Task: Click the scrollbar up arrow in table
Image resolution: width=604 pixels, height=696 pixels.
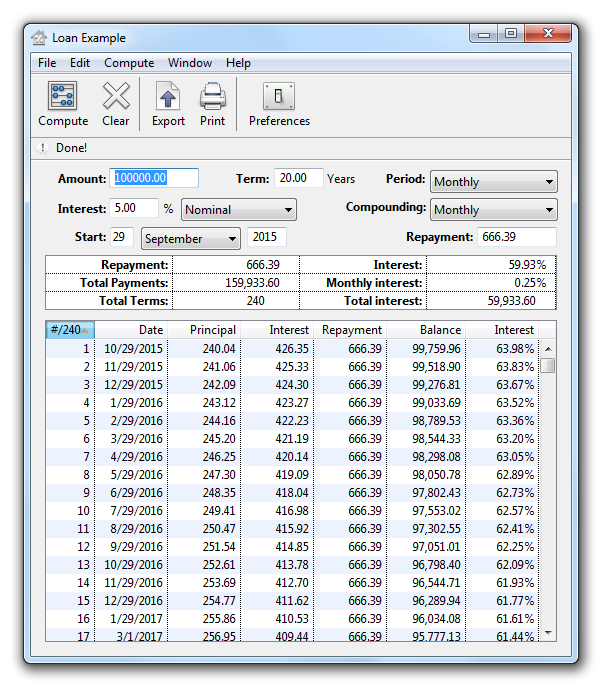Action: coord(548,349)
